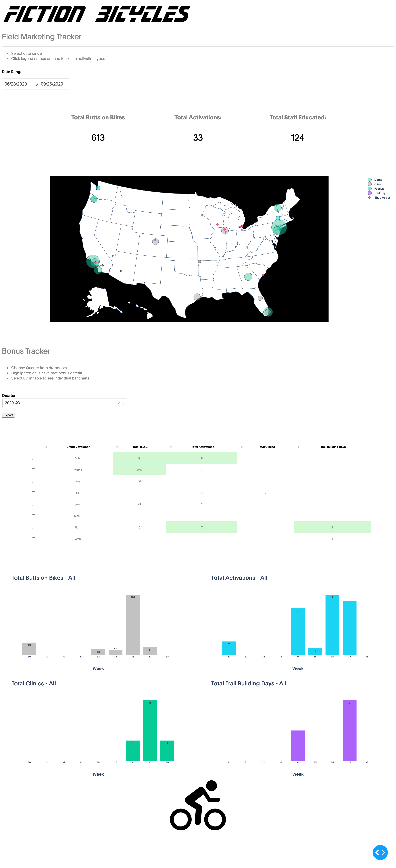Click the Export button
Image resolution: width=396 pixels, height=868 pixels.
(8, 415)
